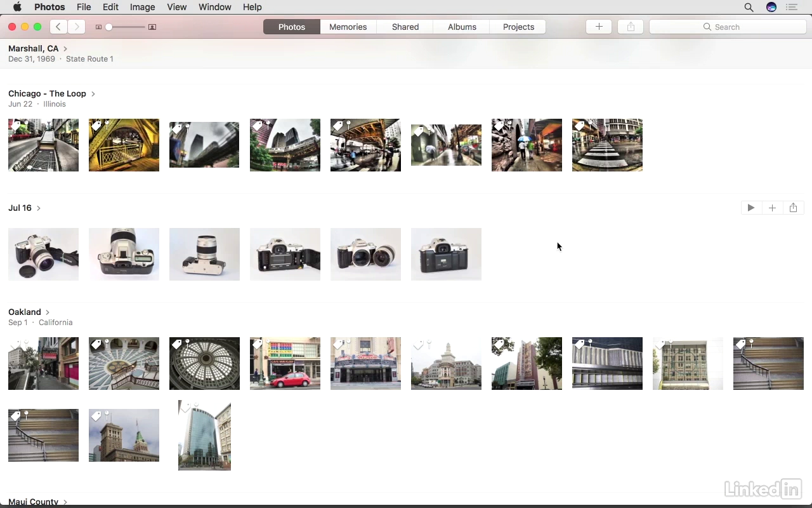Expand the Maui County chevron
Screen dimensions: 812x508
click(65, 502)
